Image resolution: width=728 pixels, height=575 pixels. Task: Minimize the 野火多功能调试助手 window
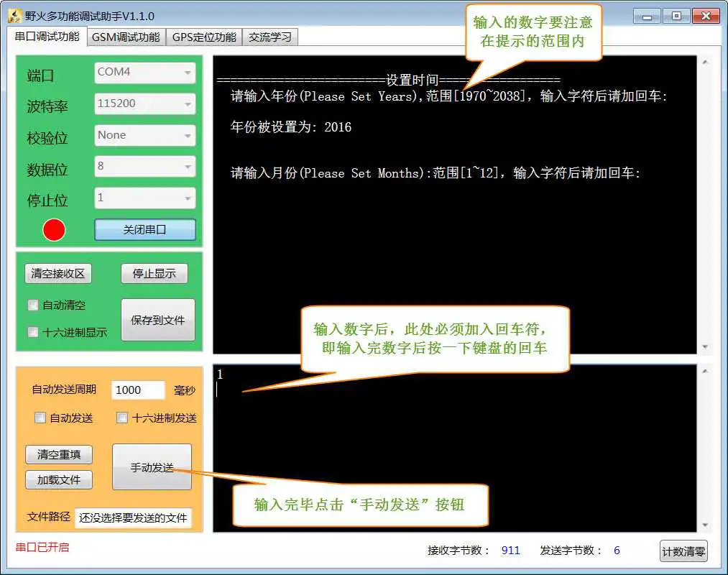coord(647,17)
